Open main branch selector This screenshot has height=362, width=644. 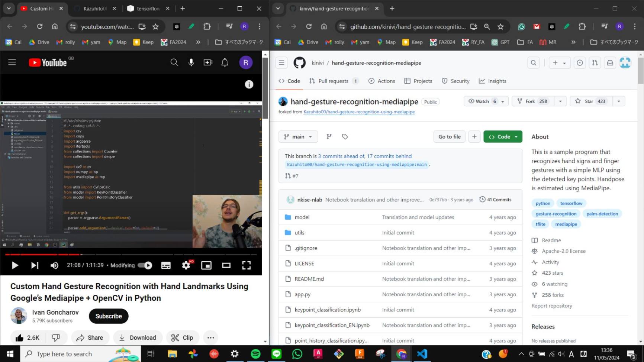(x=298, y=137)
